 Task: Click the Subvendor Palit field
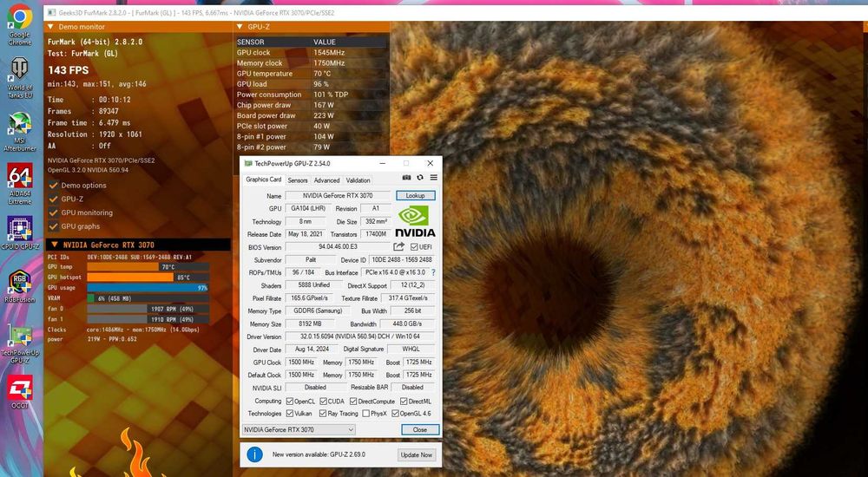coord(311,259)
